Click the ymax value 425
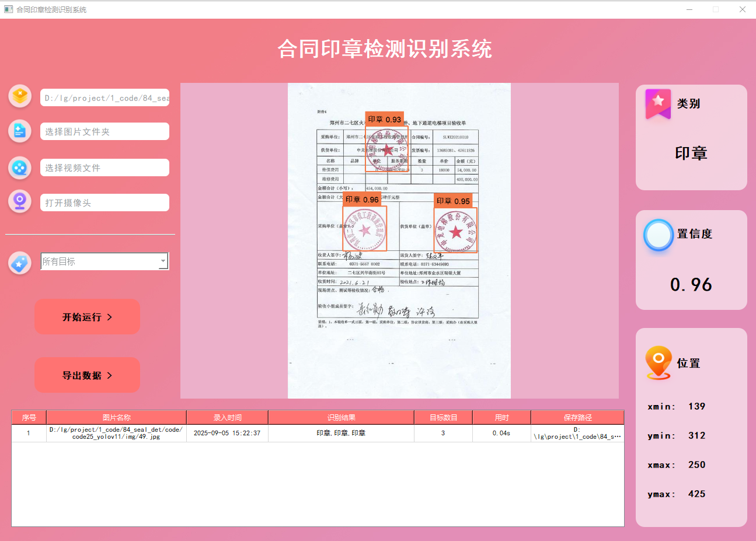This screenshot has width=756, height=541. point(696,494)
